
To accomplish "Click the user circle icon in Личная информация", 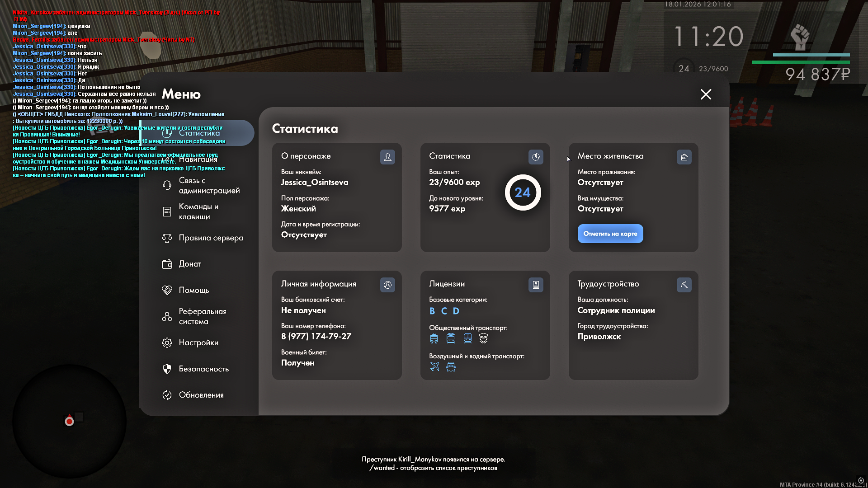I will click(387, 285).
